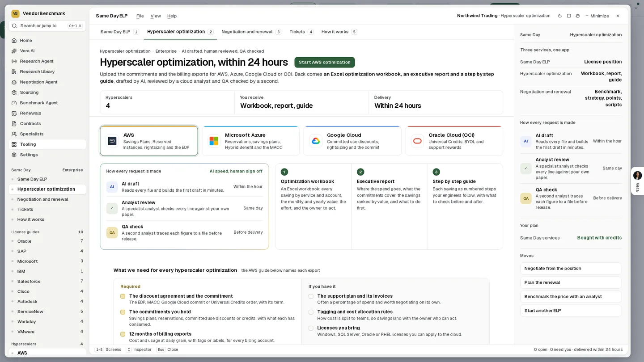Open Sourcing package icon

(14, 93)
